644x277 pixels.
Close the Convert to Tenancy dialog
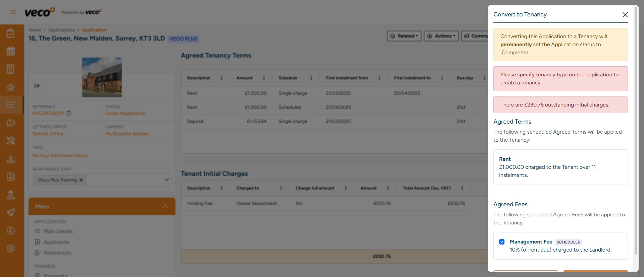click(x=625, y=15)
